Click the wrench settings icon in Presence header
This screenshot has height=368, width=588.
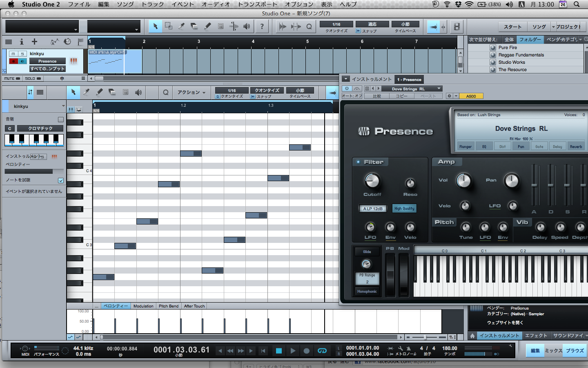pyautogui.click(x=449, y=96)
